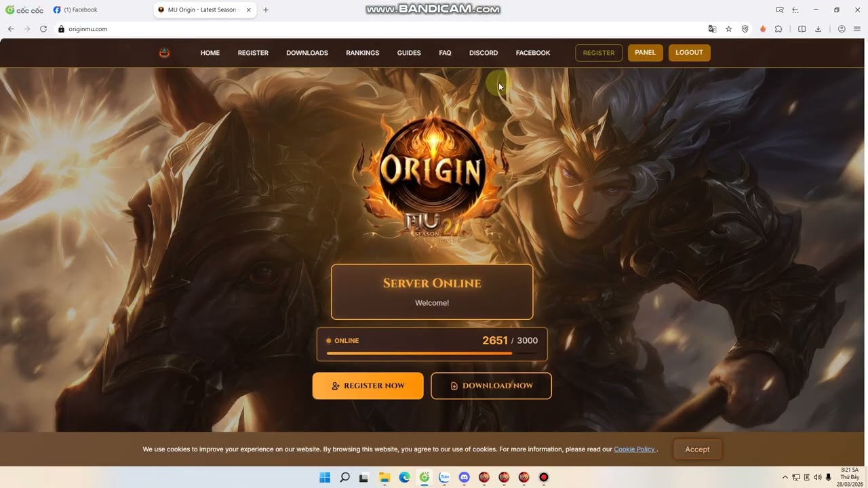This screenshot has width=868, height=488.
Task: Click the MU Origin site logo in navbar
Action: click(x=164, y=53)
